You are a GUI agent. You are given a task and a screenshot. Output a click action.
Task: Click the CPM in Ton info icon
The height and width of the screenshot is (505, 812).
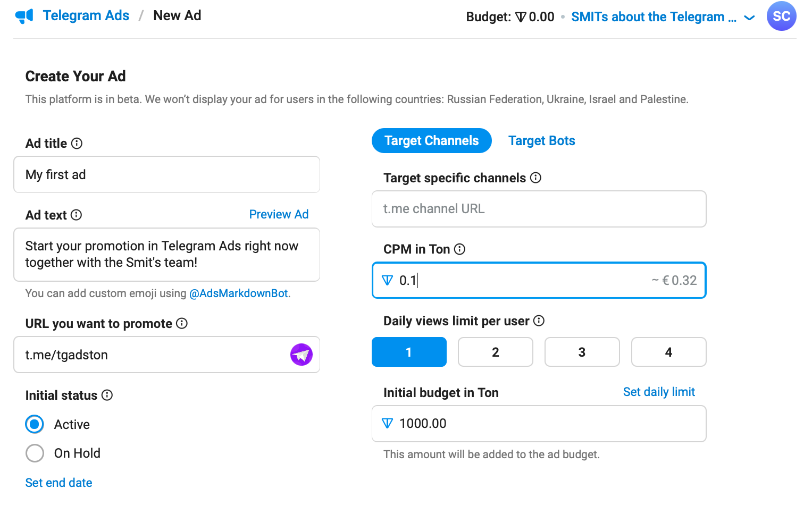pos(459,249)
